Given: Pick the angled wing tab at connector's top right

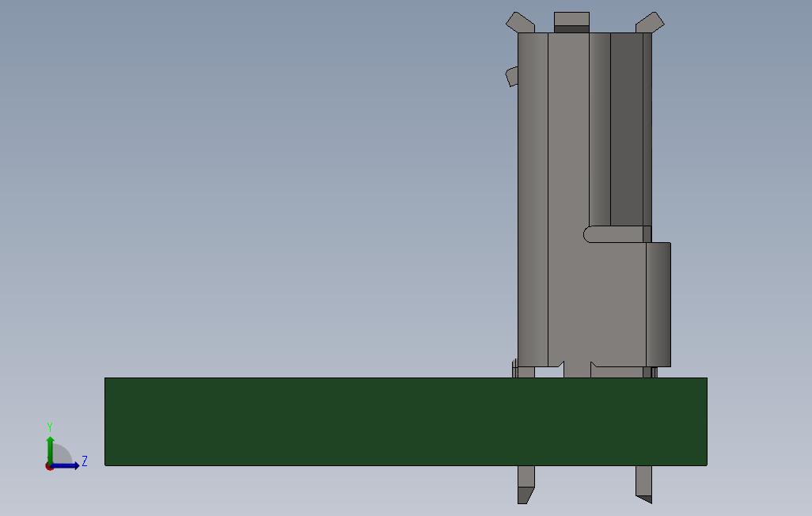Looking at the screenshot, I should point(650,21).
